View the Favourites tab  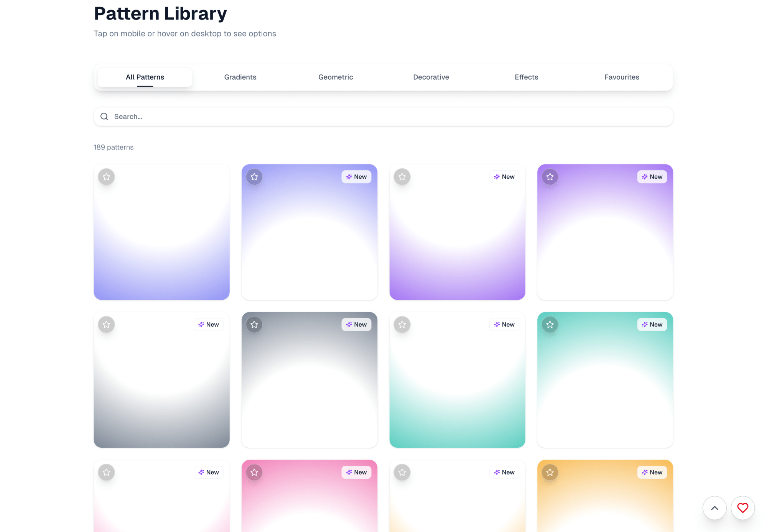[622, 77]
